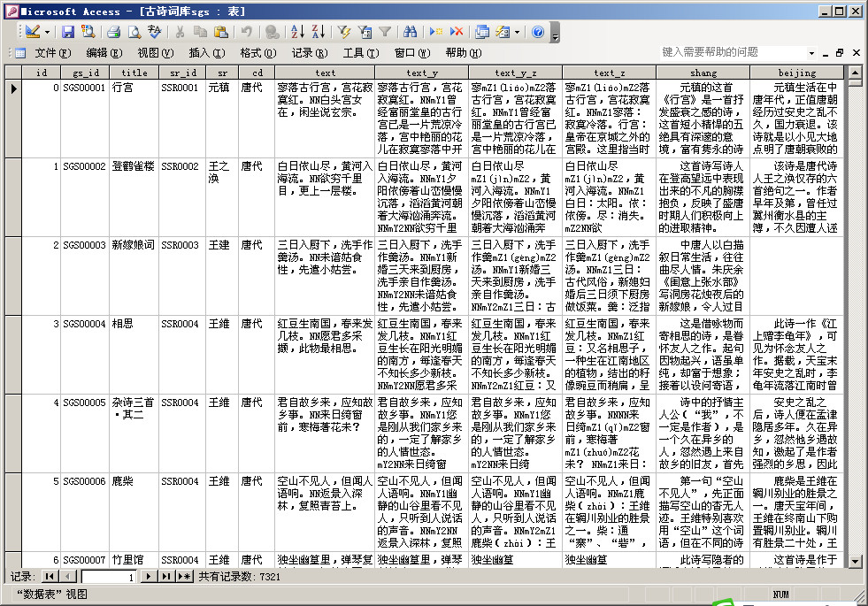Viewport: 868px width, 606px height.
Task: Select the title column header
Action: pos(134,73)
